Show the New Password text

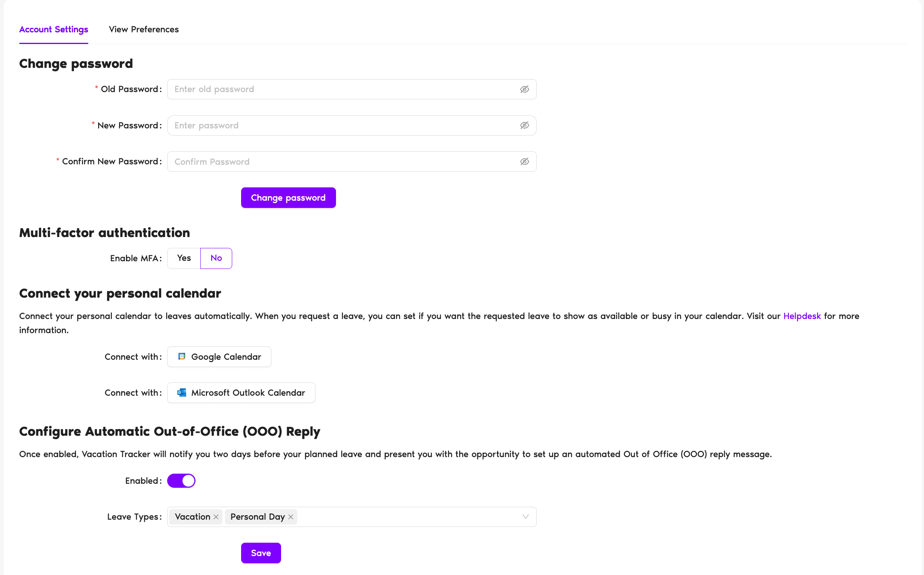click(524, 125)
